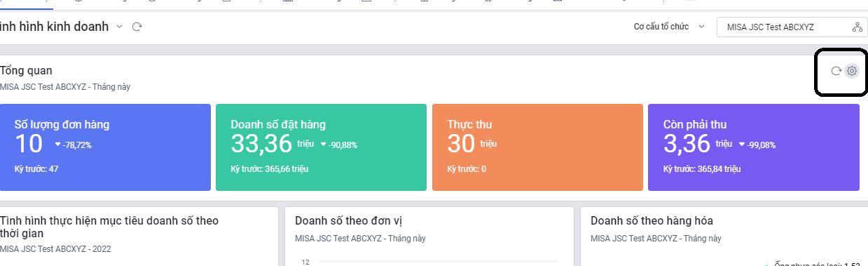
Task: Click Kỳ trước: 365,66 triệu text
Action: coord(269,169)
